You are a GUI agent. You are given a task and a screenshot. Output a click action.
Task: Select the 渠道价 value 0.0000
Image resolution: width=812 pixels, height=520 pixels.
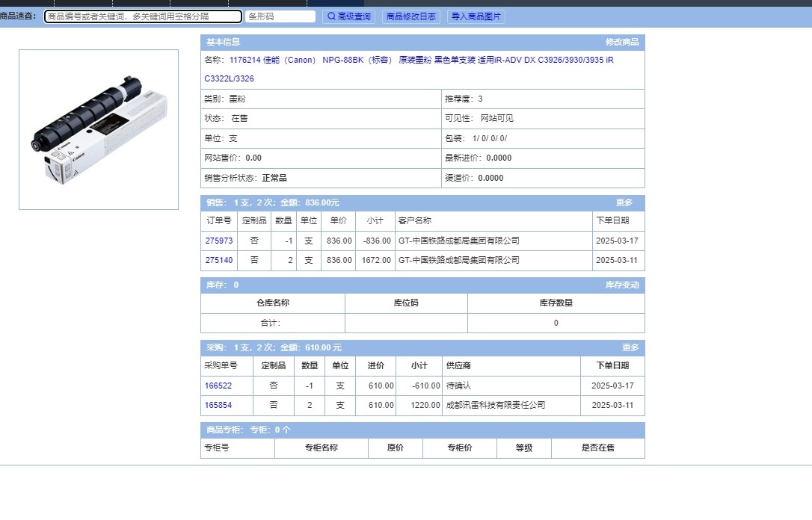(x=490, y=178)
